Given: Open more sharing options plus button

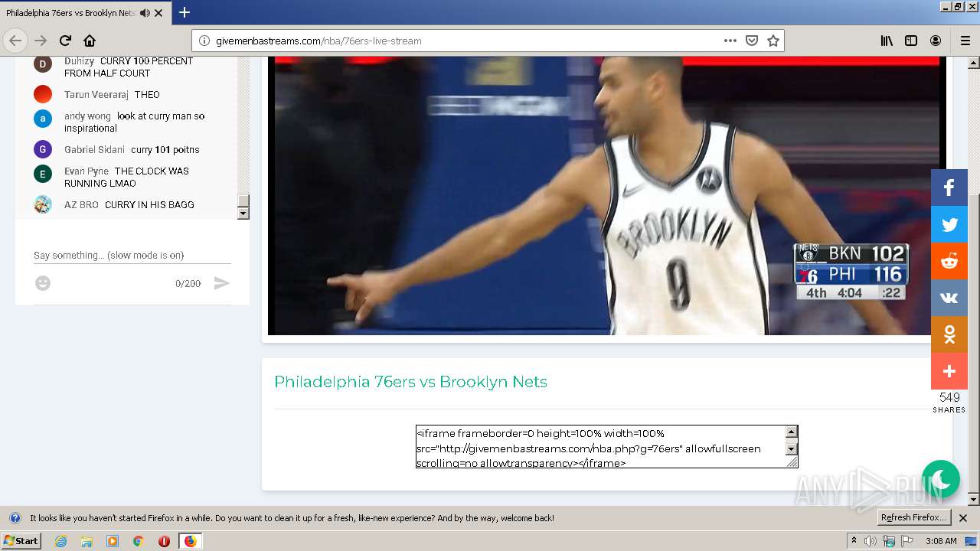Looking at the screenshot, I should click(x=949, y=371).
